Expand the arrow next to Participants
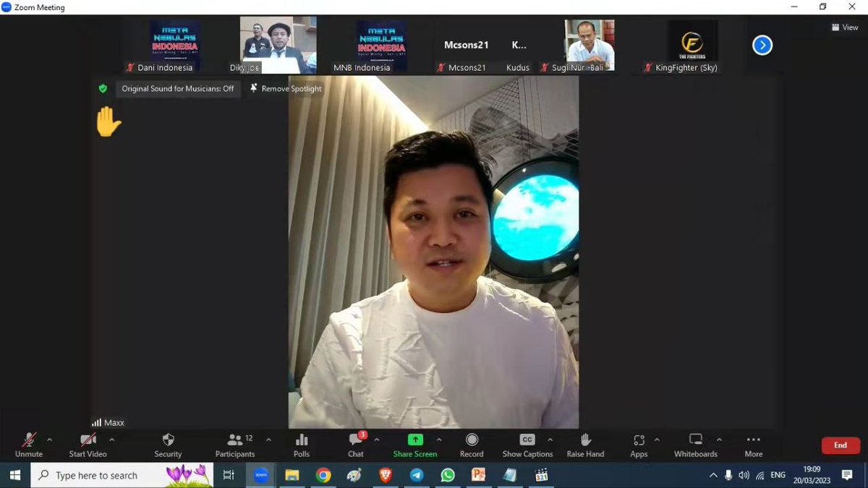This screenshot has width=868, height=488. click(x=268, y=440)
